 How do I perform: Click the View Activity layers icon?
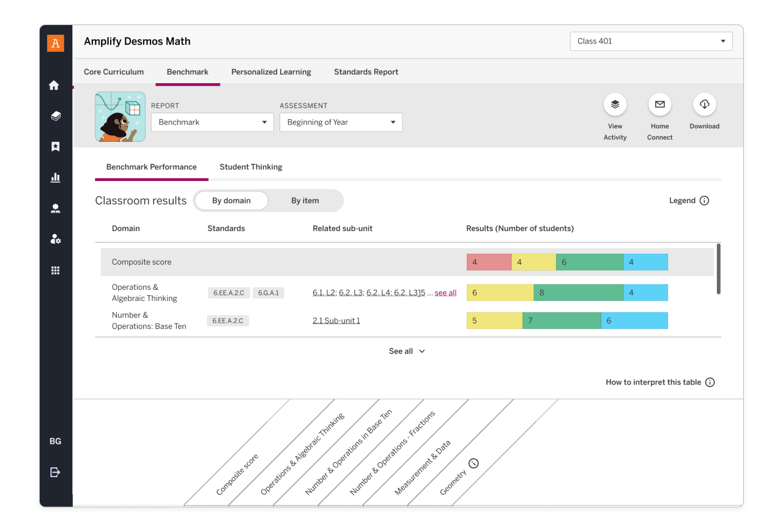click(x=615, y=105)
